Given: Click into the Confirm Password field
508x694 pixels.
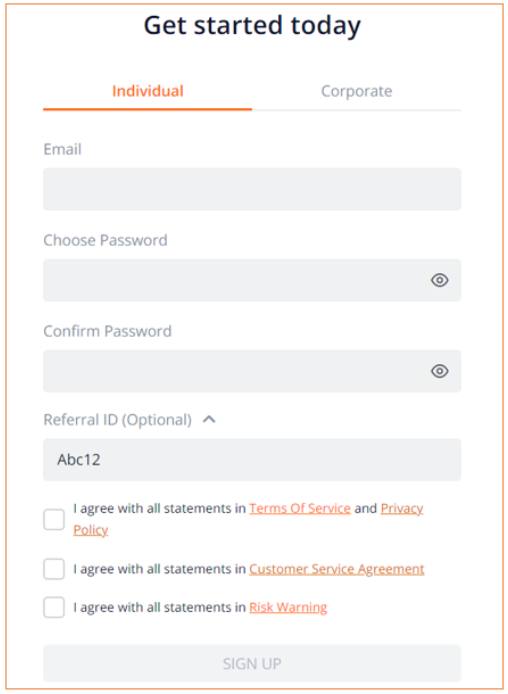Looking at the screenshot, I should pyautogui.click(x=252, y=371).
